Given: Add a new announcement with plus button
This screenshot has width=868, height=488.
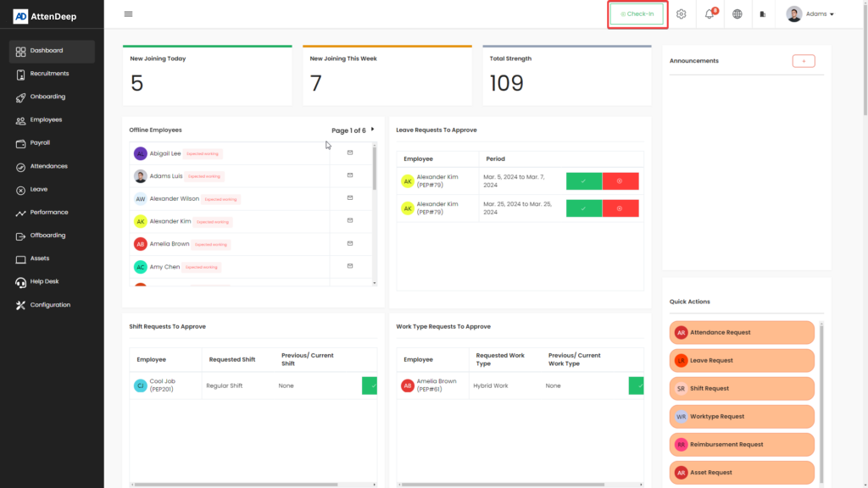Looking at the screenshot, I should tap(803, 61).
